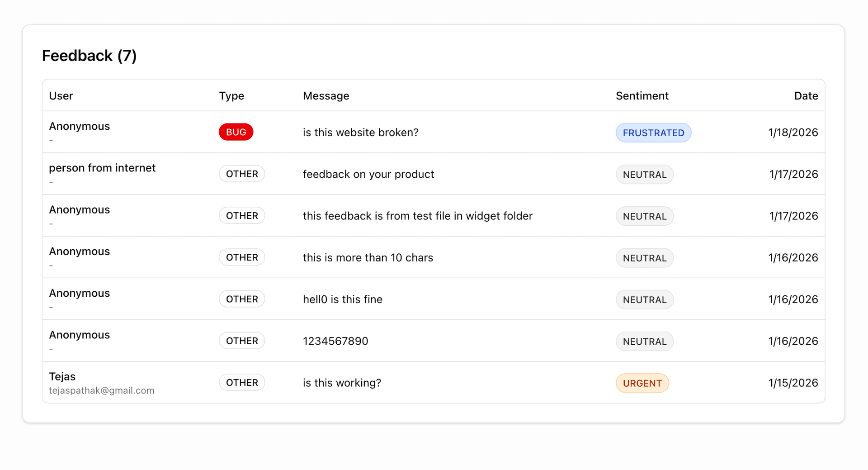Select the 'hell0 is this fine' message
The width and height of the screenshot is (868, 470).
click(342, 299)
